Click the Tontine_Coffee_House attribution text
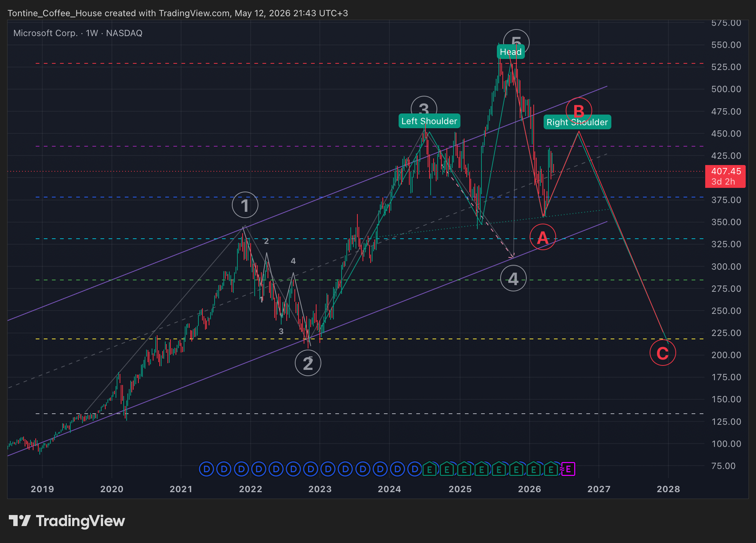The image size is (756, 543). 178,13
